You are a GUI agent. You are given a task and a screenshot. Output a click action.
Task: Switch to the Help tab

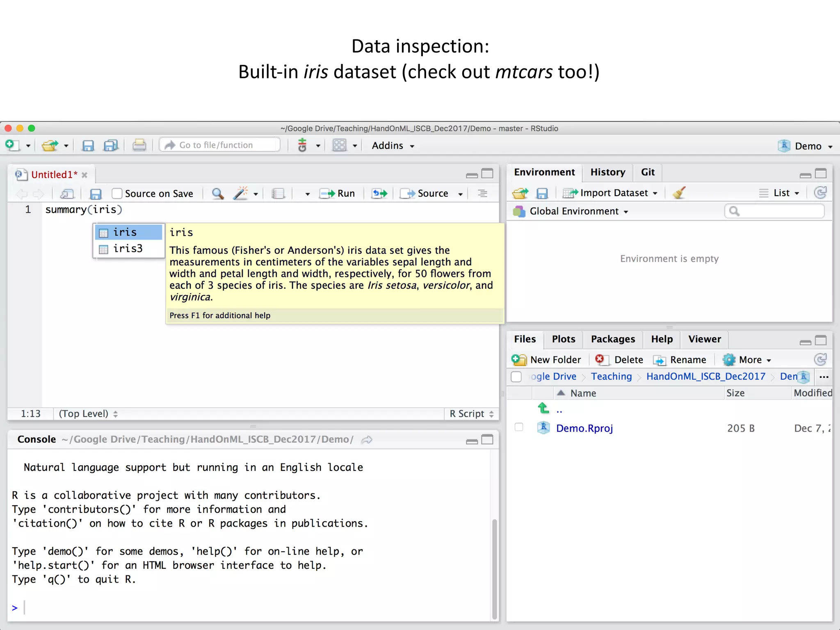pos(662,339)
